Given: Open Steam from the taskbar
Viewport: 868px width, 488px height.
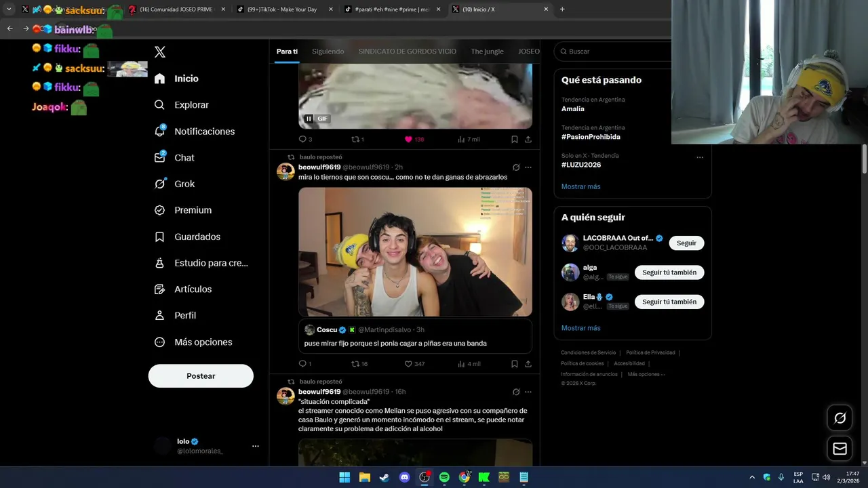Looking at the screenshot, I should pyautogui.click(x=384, y=477).
